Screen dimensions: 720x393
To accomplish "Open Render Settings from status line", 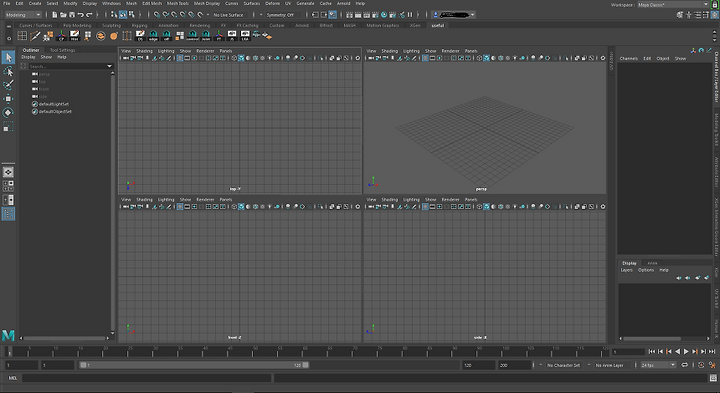I will [375, 15].
